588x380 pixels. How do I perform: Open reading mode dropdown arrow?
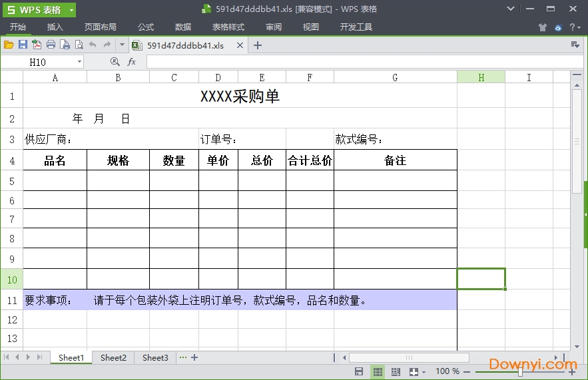pyautogui.click(x=424, y=372)
